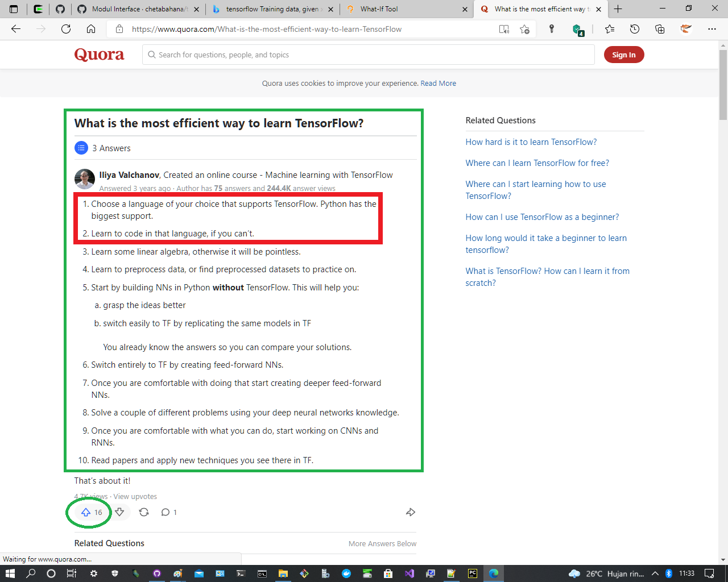Switch to the What-If Tool tab
Image resolution: width=728 pixels, height=582 pixels.
(407, 9)
